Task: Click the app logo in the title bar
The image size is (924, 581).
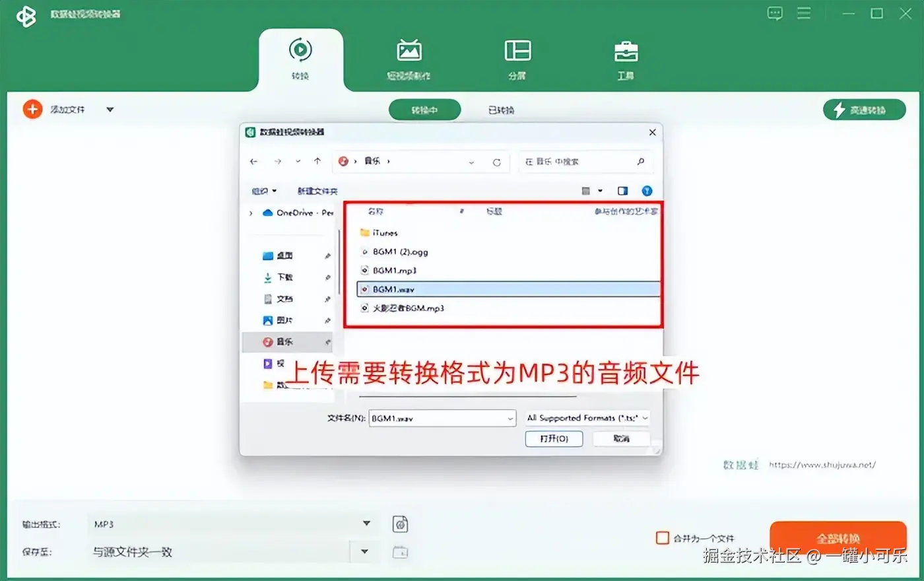Action: click(26, 16)
